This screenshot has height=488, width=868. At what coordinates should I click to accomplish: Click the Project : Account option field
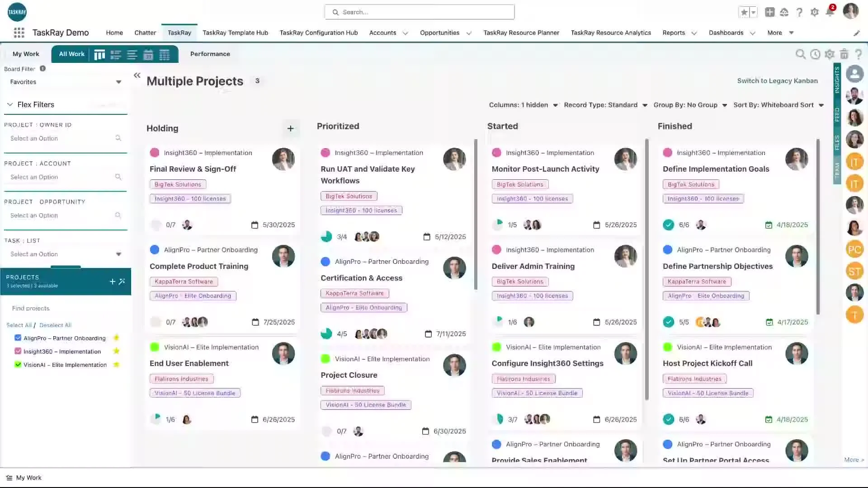coord(65,177)
